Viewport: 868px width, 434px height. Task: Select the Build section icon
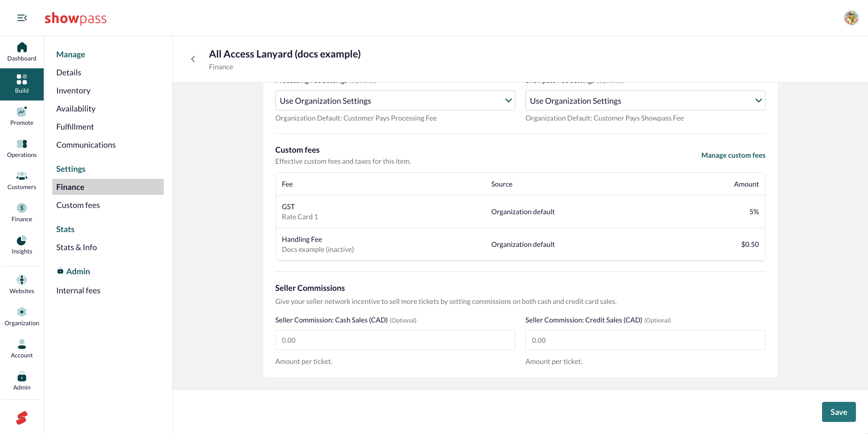click(22, 79)
